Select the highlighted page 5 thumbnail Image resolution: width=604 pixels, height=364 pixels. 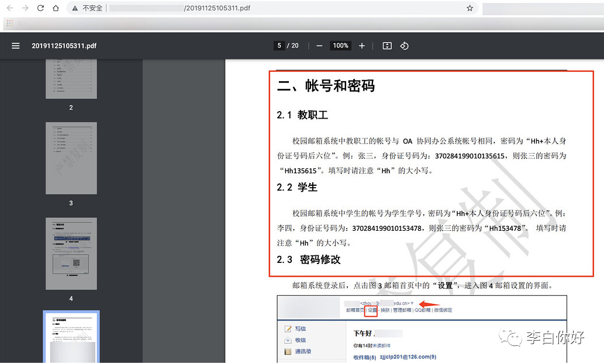coord(71,337)
